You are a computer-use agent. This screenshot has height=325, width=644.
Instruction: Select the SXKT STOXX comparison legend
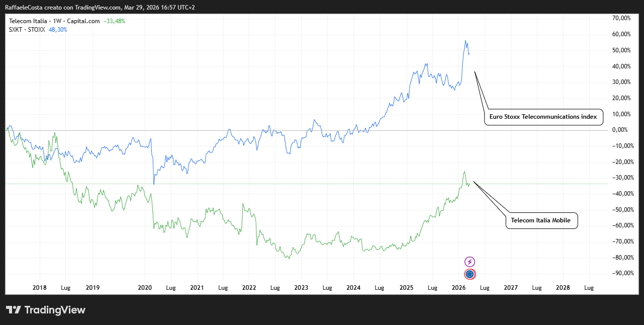click(x=27, y=30)
